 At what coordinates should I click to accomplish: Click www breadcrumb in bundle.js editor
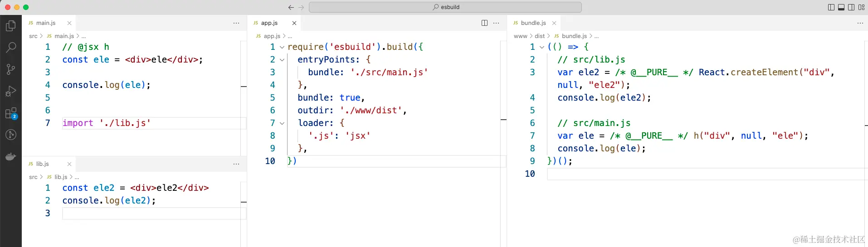click(x=521, y=36)
